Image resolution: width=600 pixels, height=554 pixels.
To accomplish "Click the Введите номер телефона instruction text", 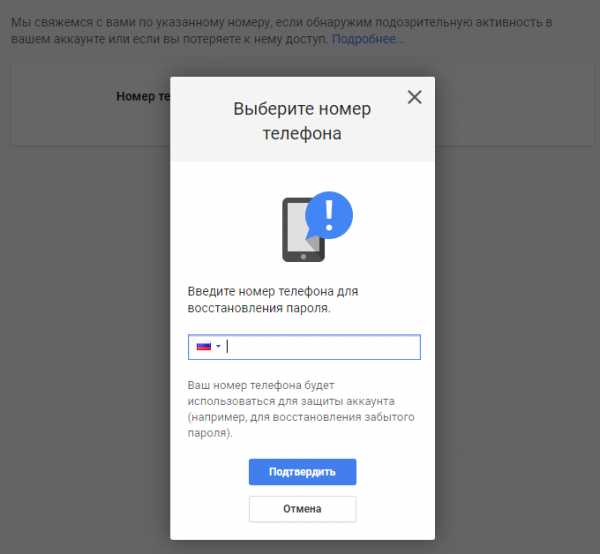I will tap(273, 300).
